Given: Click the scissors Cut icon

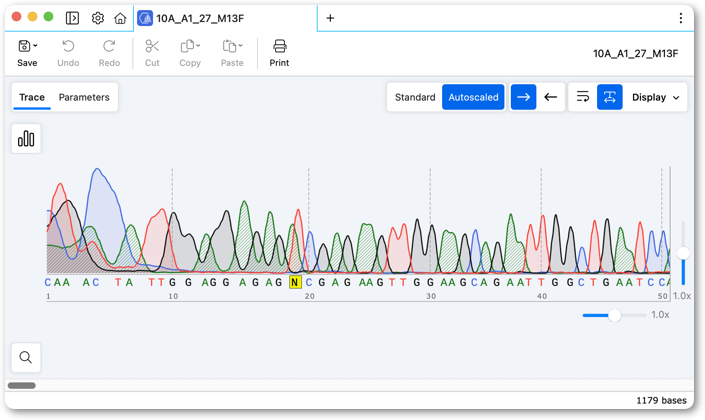Looking at the screenshot, I should tap(152, 46).
